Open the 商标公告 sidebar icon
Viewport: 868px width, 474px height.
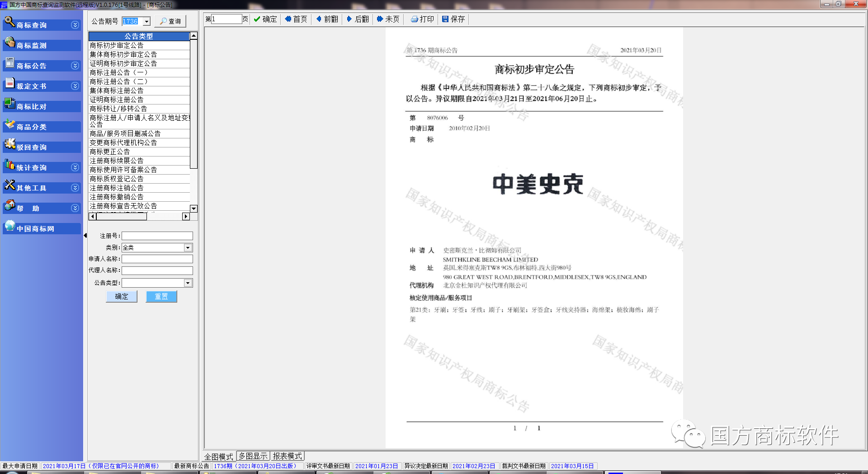(x=9, y=63)
